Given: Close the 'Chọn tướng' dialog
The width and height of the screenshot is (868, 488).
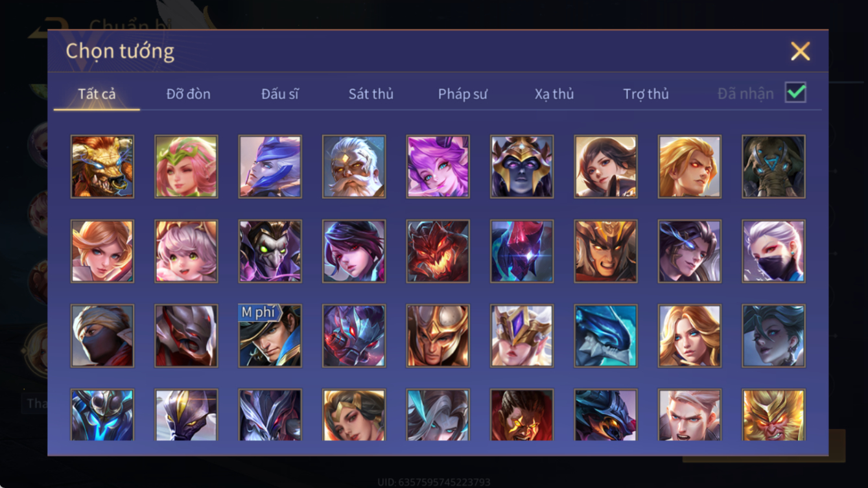Looking at the screenshot, I should click(801, 51).
